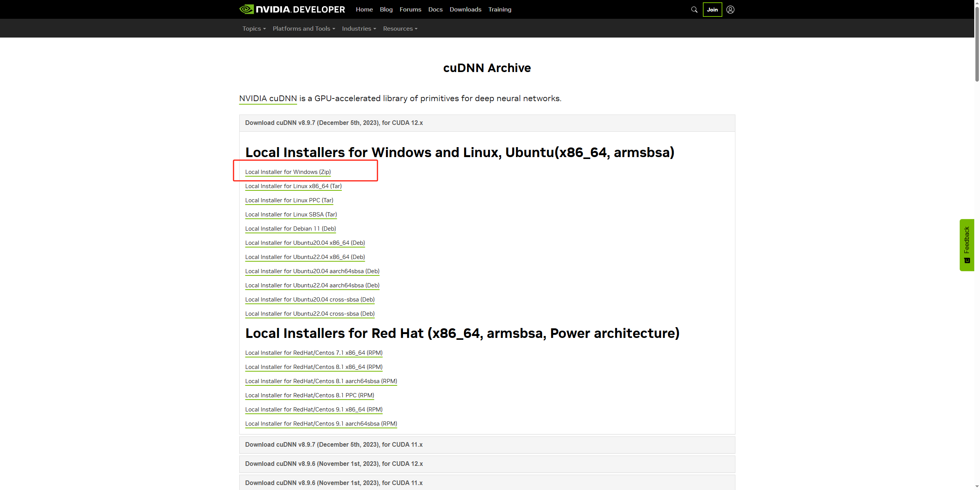Click the vertical page scrollbar thumb
The width and height of the screenshot is (980, 490).
[977, 44]
